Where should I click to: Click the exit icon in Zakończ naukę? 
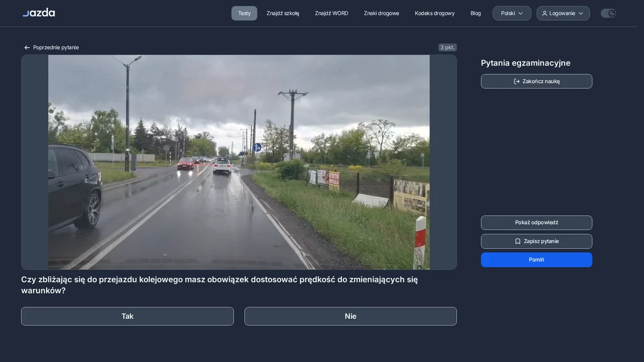(517, 82)
